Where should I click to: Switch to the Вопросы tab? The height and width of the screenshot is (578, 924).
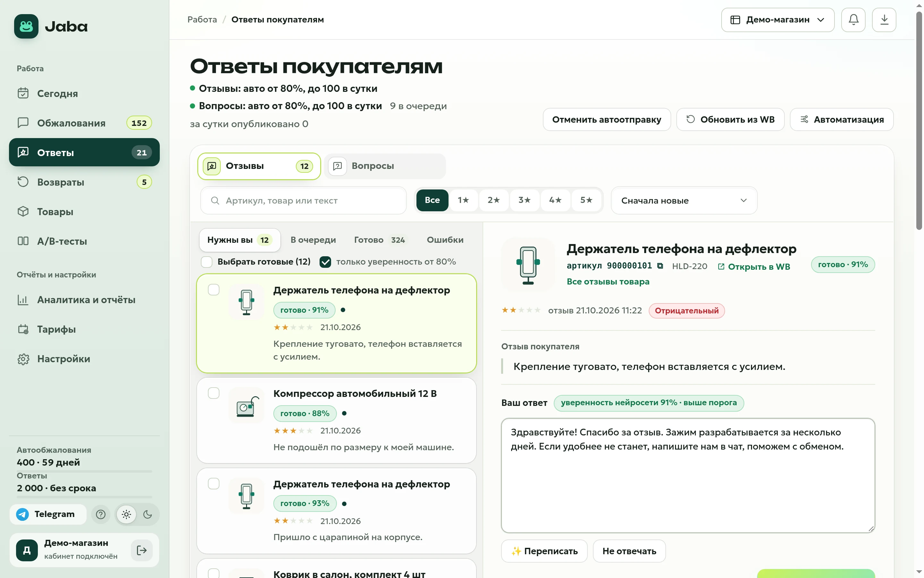coord(385,166)
